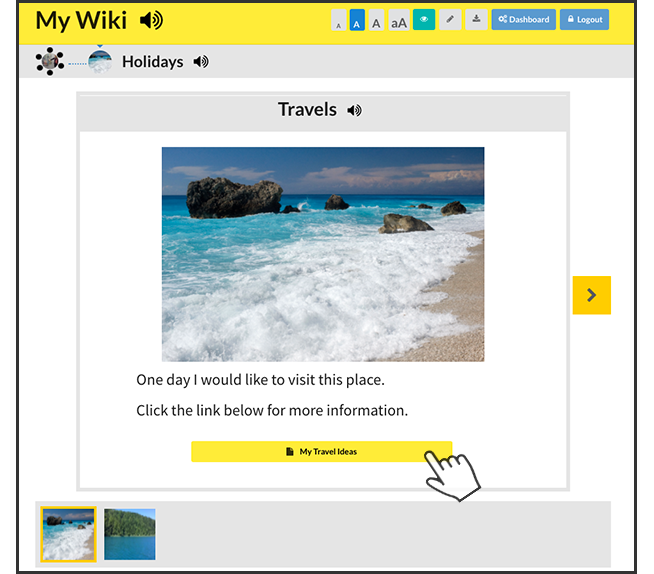This screenshot has width=654, height=574.
Task: Select the beach waves thumbnail
Action: (68, 534)
